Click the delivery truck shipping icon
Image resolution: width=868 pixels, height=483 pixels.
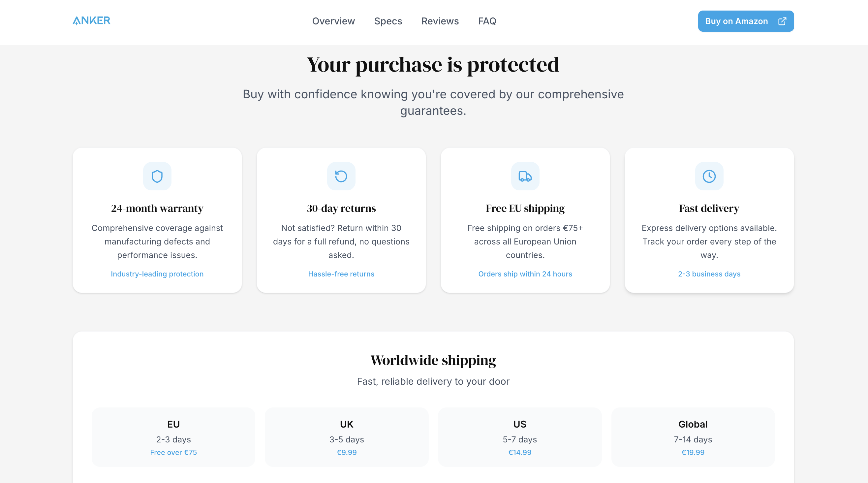[525, 176]
